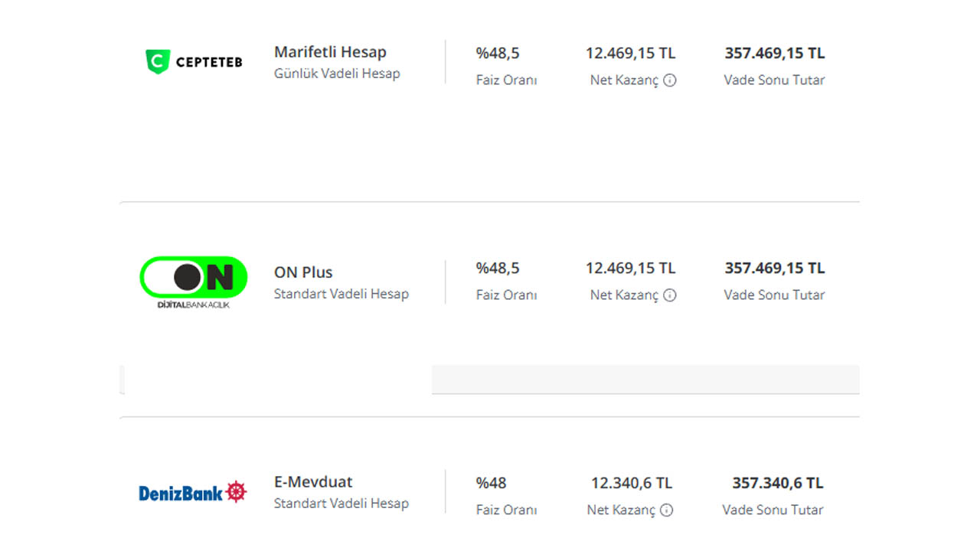Click 12.340,6 TL net earnings for DenizBank
The width and height of the screenshot is (980, 551).
[x=632, y=484]
